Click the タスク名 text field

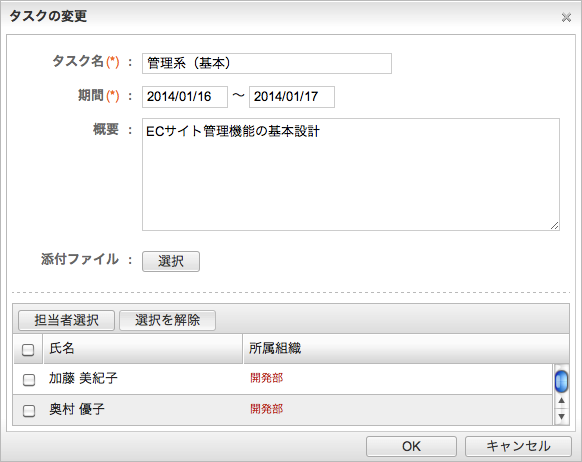[x=267, y=63]
